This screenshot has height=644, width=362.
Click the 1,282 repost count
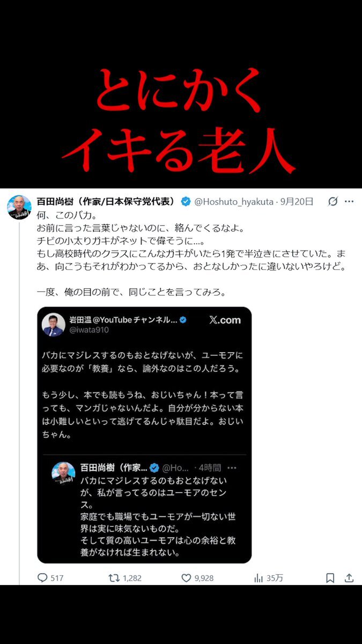(x=132, y=578)
